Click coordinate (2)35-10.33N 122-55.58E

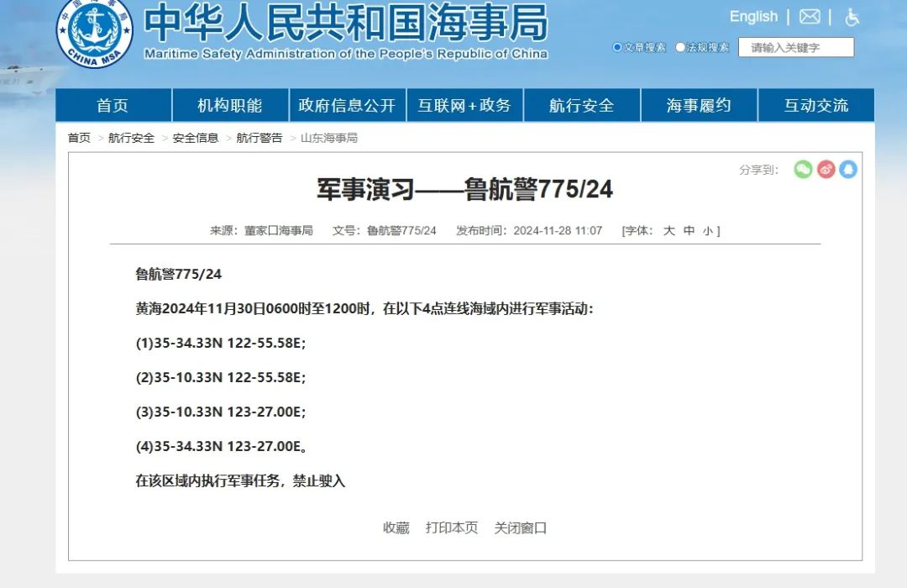220,378
